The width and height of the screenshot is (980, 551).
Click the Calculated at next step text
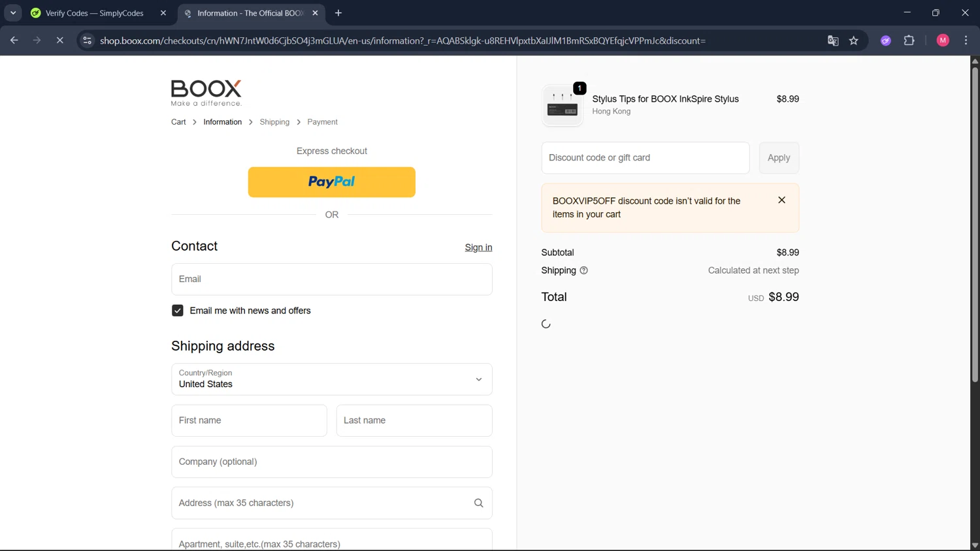tap(753, 270)
